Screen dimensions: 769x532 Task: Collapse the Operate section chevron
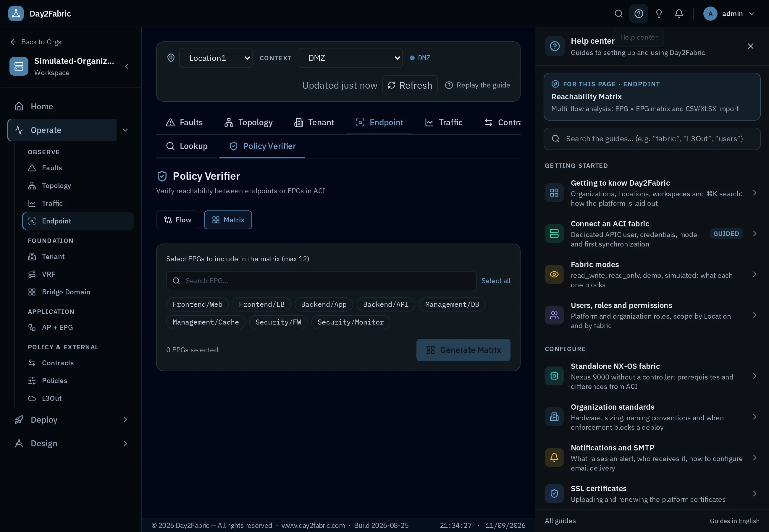tap(125, 130)
